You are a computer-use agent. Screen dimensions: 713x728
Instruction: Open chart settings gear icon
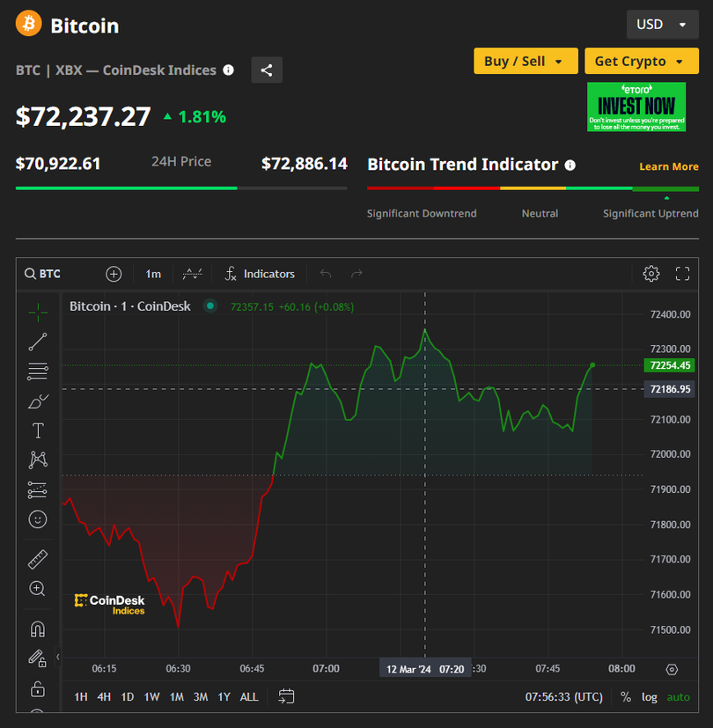tap(651, 274)
